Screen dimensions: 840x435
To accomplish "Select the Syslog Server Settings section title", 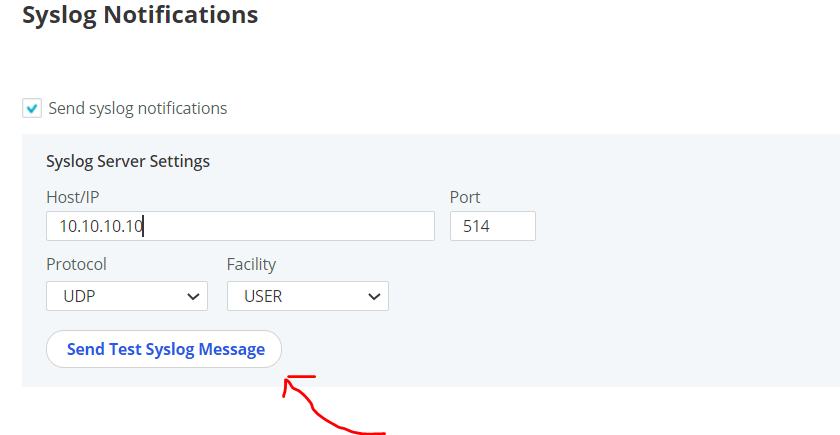I will coord(128,161).
